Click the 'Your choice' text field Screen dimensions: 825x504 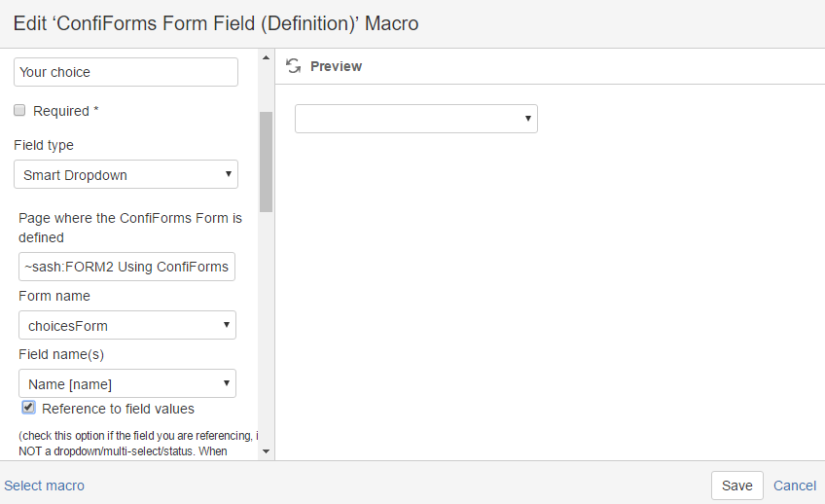click(x=126, y=72)
